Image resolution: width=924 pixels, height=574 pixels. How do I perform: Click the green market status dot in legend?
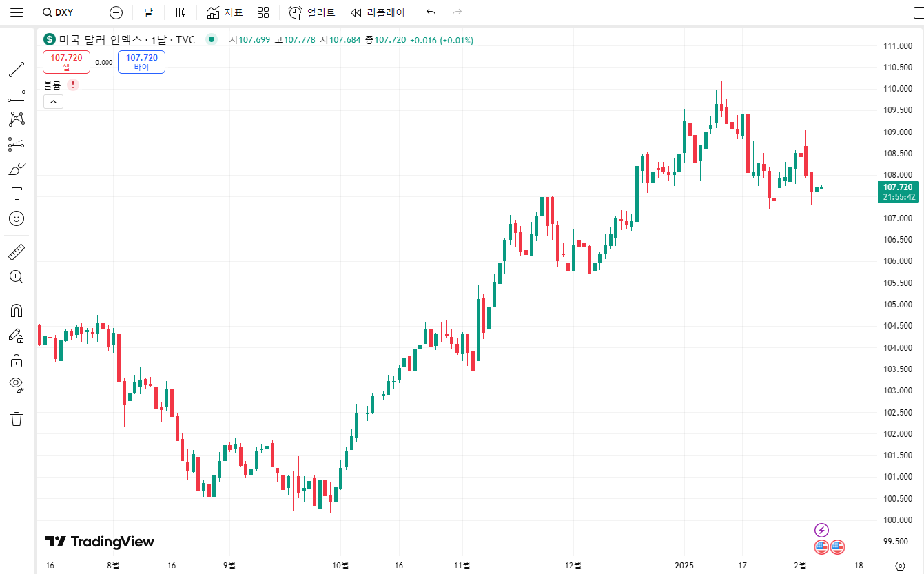211,40
